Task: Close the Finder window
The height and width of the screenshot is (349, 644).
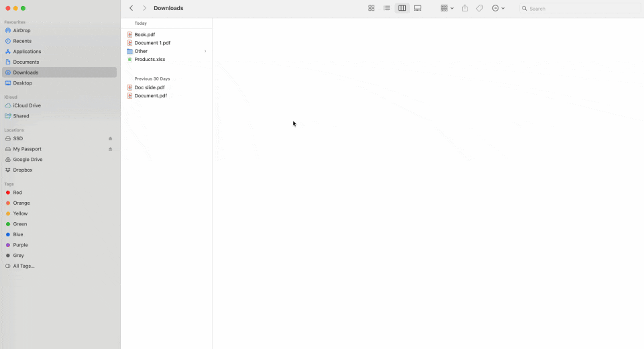Action: click(8, 8)
